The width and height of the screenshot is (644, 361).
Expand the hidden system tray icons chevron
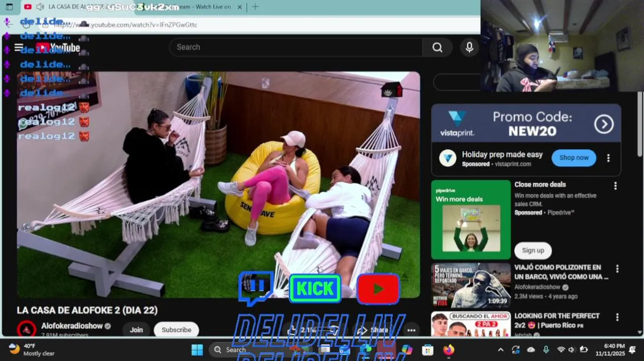tap(500, 349)
